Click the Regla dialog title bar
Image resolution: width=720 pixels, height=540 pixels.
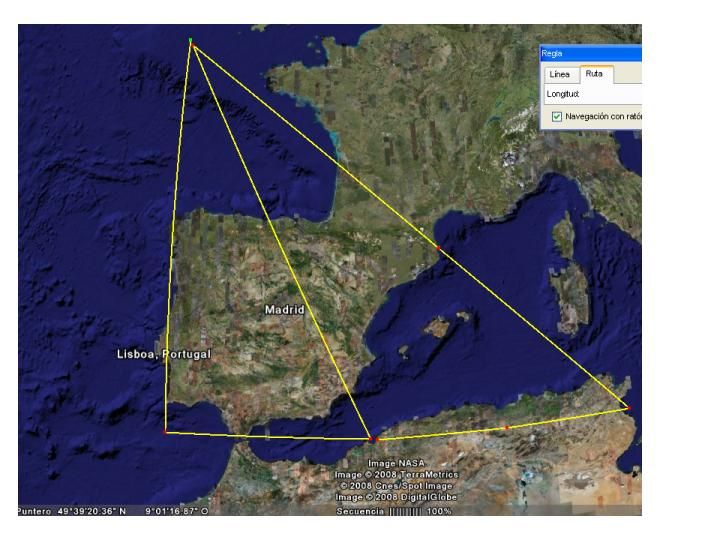tap(590, 54)
